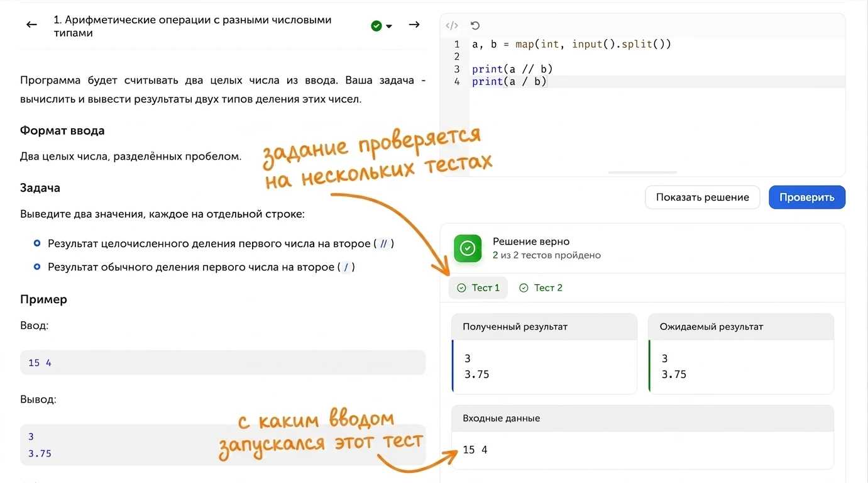
Task: Click the 'Ожидаемый результат' panel header
Action: [741, 326]
